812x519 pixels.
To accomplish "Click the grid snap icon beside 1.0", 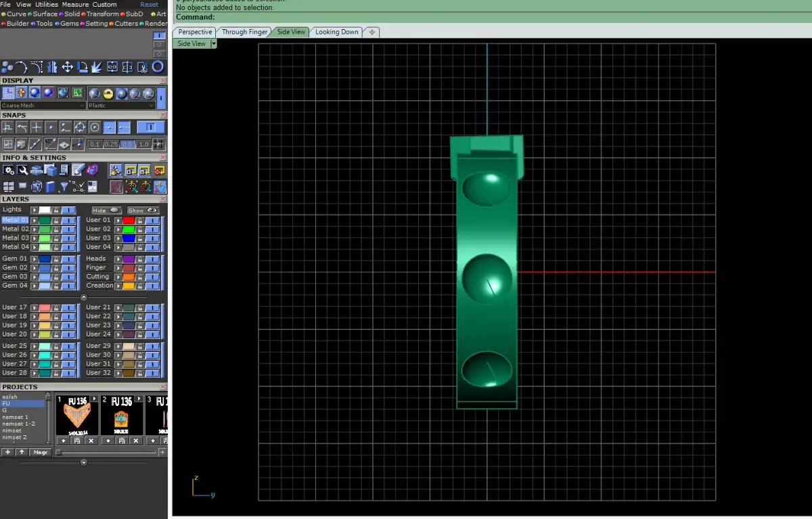I will [x=158, y=143].
